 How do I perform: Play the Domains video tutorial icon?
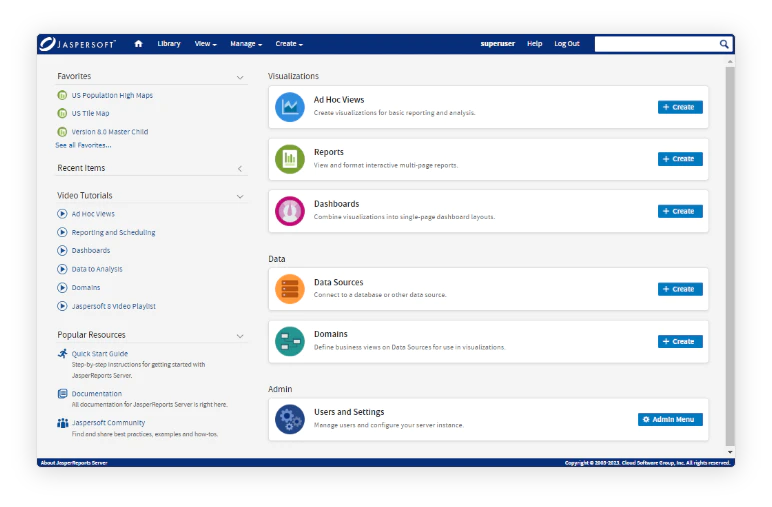point(62,287)
